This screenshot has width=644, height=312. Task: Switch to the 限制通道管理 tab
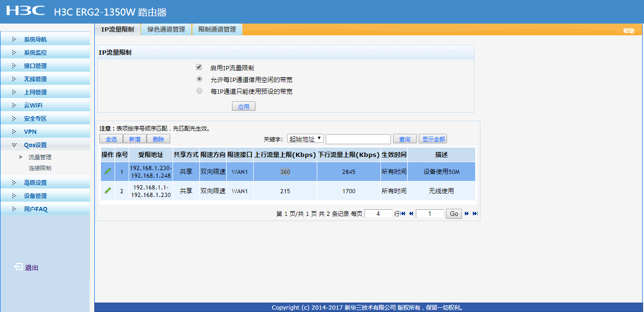(x=217, y=29)
